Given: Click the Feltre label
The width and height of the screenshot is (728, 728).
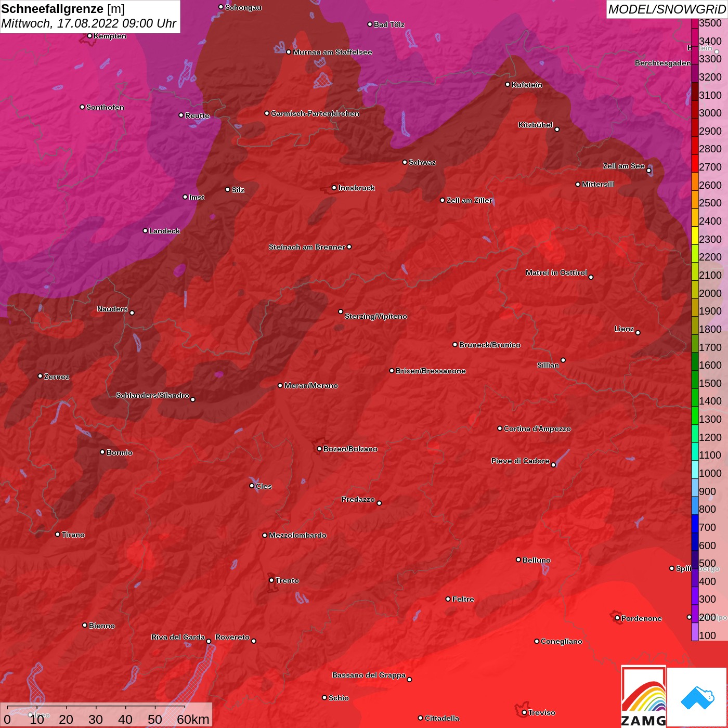Looking at the screenshot, I should point(463,599).
